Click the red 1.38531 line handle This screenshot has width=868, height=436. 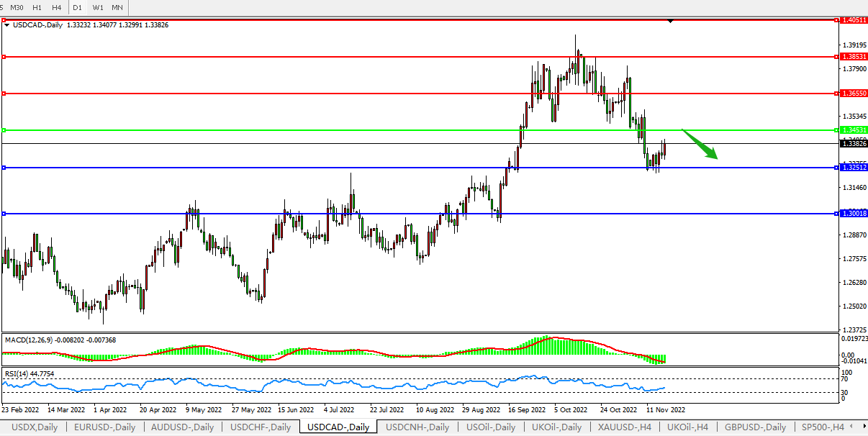[4, 56]
